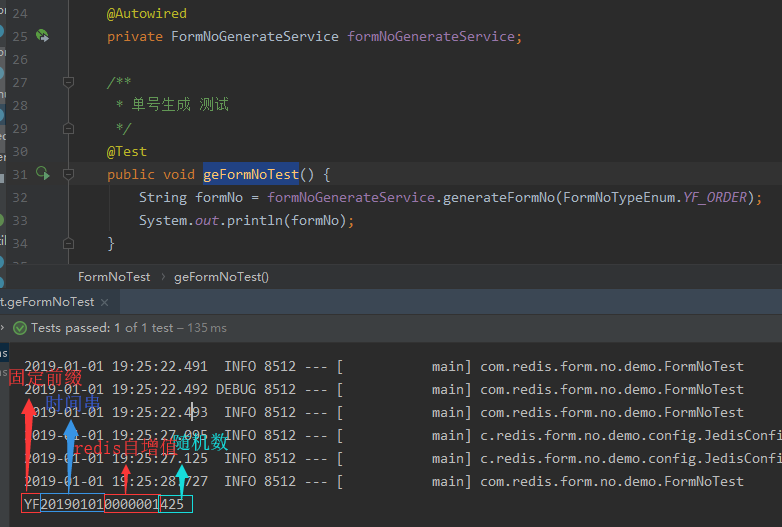782x527 pixels.
Task: Click the generateFormNo method call on line 32
Action: [499, 197]
